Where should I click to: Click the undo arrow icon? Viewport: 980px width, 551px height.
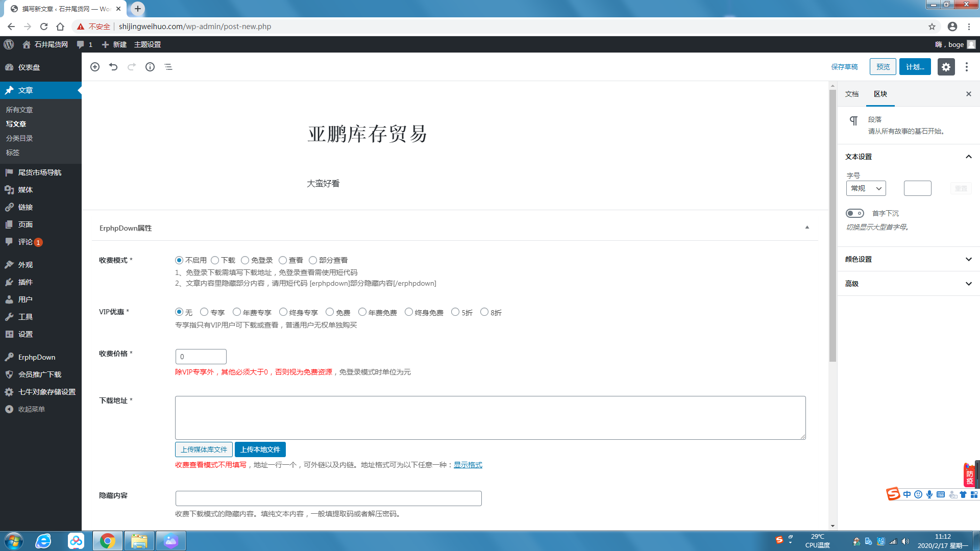click(x=113, y=67)
